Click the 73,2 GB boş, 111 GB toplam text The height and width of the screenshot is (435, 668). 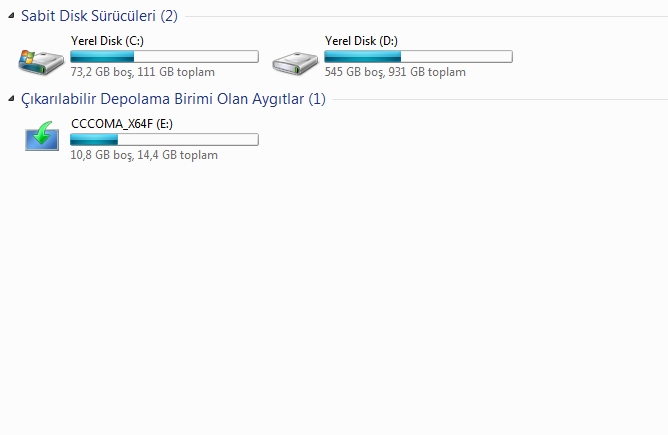(x=142, y=72)
